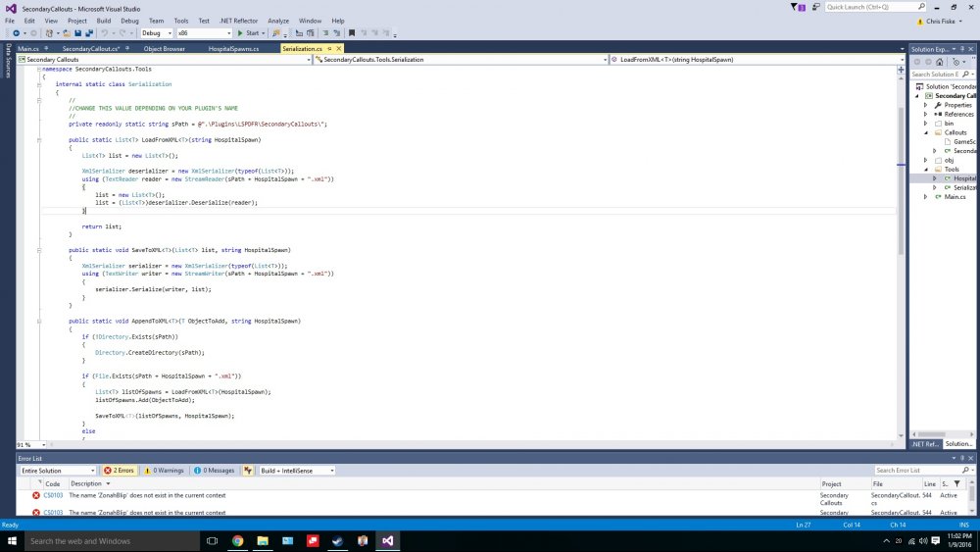The height and width of the screenshot is (552, 980).
Task: Click the Navigate Backward toolbar icon
Action: pyautogui.click(x=16, y=33)
